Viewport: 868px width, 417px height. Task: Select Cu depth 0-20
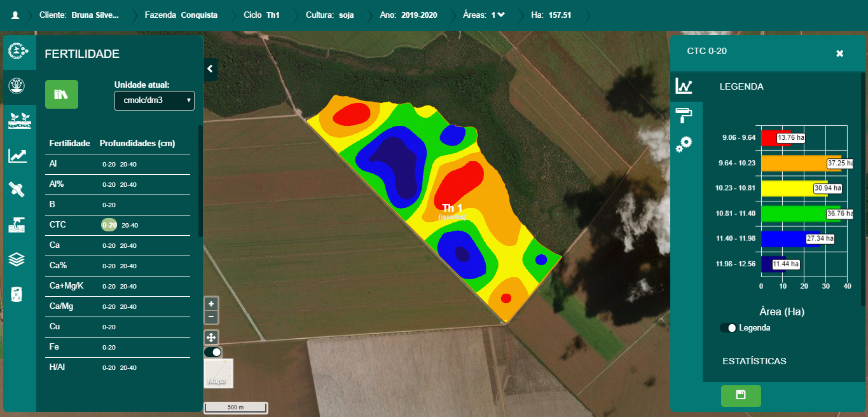(109, 327)
